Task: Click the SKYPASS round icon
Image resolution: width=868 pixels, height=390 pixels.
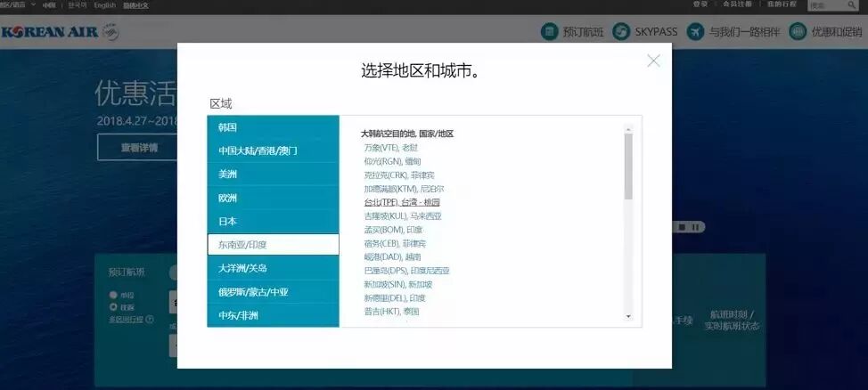Action: click(x=621, y=31)
